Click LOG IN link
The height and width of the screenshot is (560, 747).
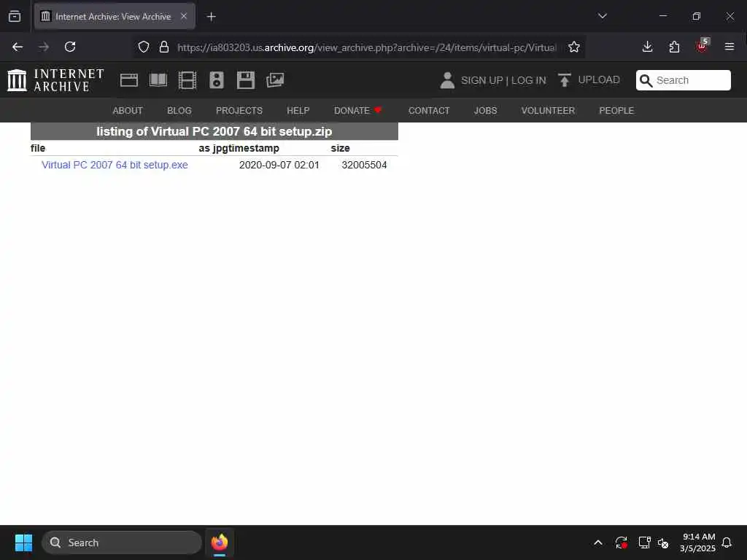pyautogui.click(x=528, y=80)
